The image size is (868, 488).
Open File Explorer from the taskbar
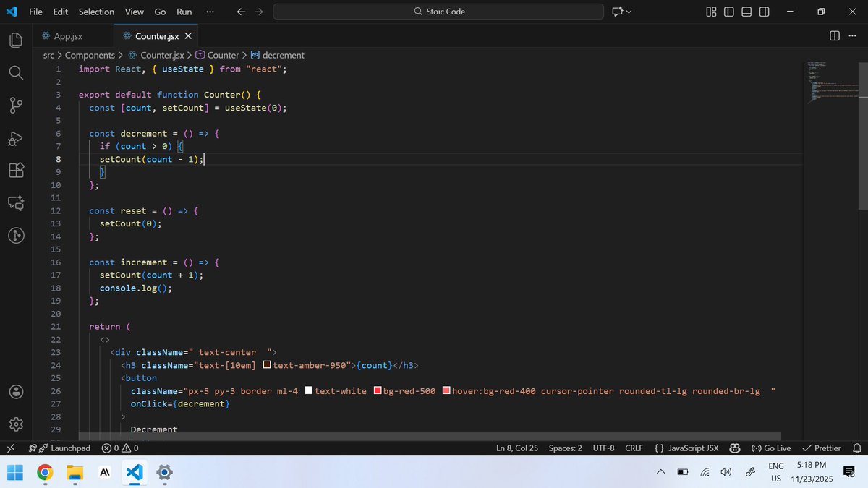pos(75,473)
